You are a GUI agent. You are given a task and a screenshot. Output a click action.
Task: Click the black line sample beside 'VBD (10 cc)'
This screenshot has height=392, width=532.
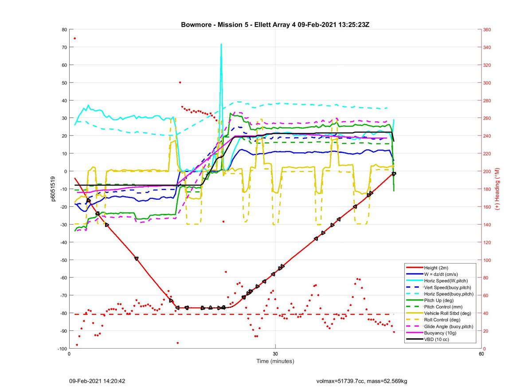(x=414, y=339)
